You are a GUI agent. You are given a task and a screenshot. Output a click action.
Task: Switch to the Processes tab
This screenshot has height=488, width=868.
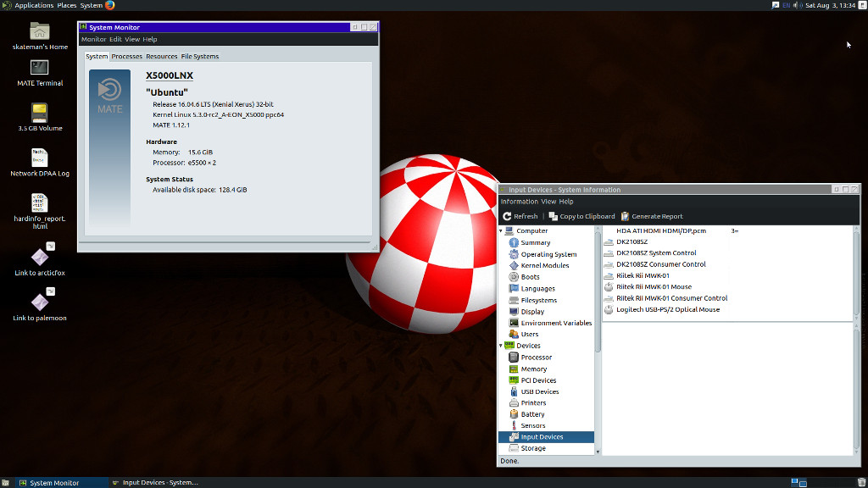coord(127,57)
